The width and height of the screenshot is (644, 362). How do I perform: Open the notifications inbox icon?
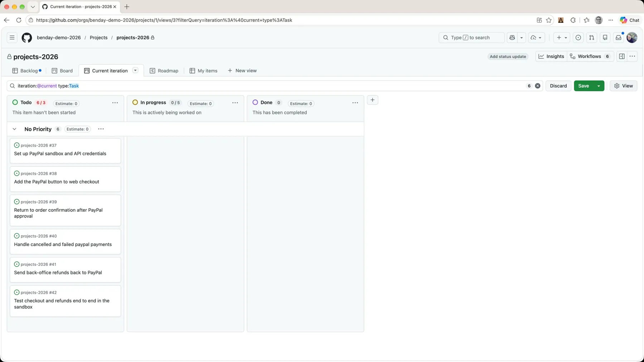[x=619, y=38]
